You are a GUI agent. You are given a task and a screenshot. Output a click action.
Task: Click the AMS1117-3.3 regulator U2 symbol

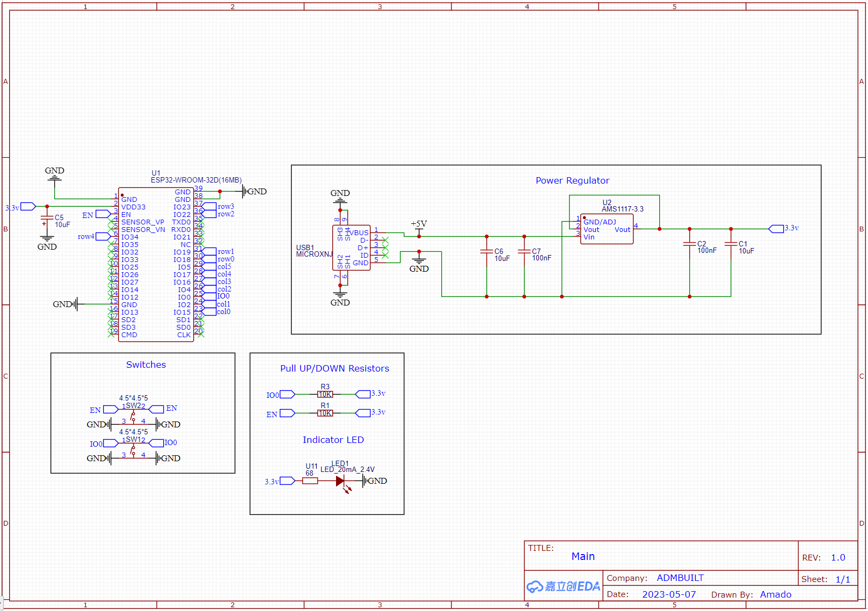(607, 230)
